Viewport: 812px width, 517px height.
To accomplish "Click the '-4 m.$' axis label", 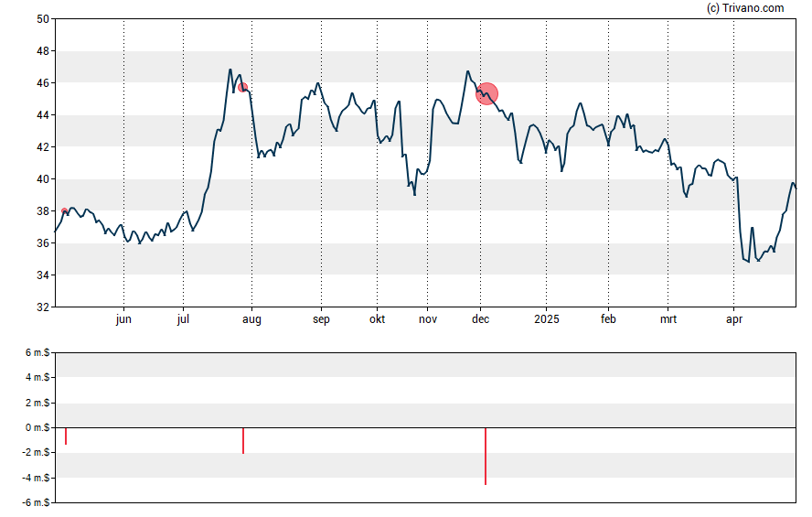I will [x=36, y=479].
